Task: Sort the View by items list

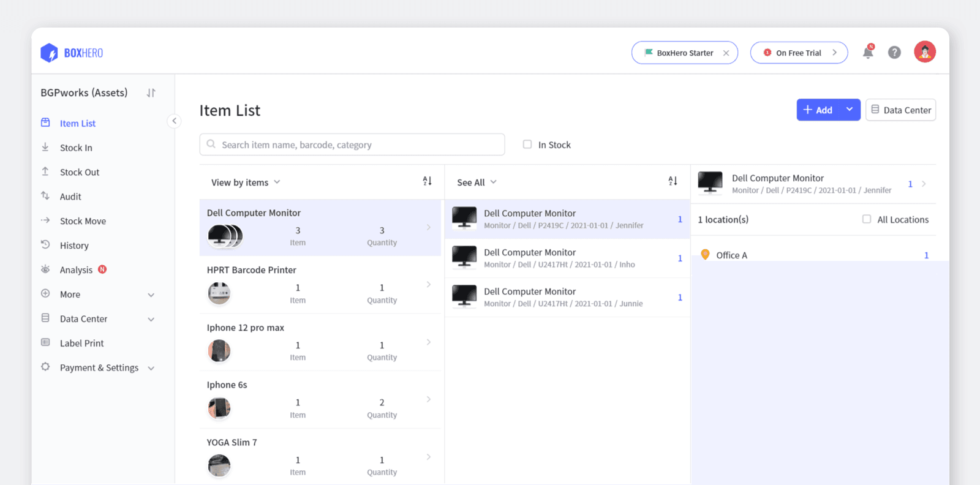Action: pos(427,181)
